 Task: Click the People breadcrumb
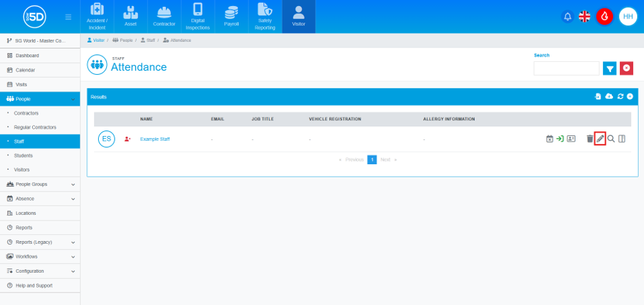point(122,41)
